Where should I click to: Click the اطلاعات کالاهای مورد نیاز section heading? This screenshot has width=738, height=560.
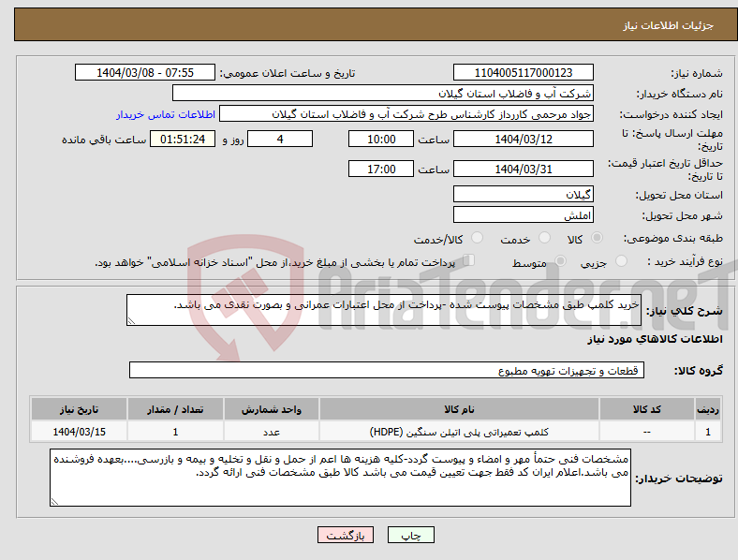pos(655,339)
